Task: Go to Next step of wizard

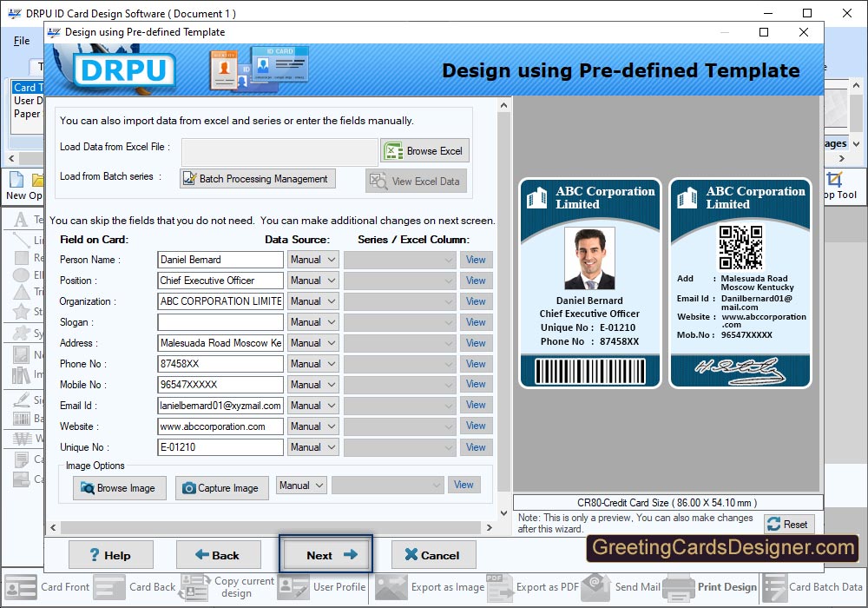Action: 325,554
